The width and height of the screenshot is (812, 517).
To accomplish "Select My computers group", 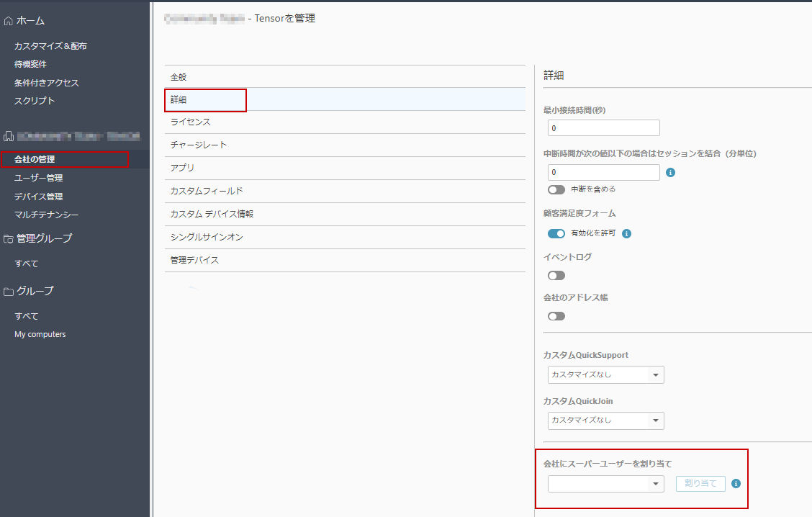I will pyautogui.click(x=40, y=334).
